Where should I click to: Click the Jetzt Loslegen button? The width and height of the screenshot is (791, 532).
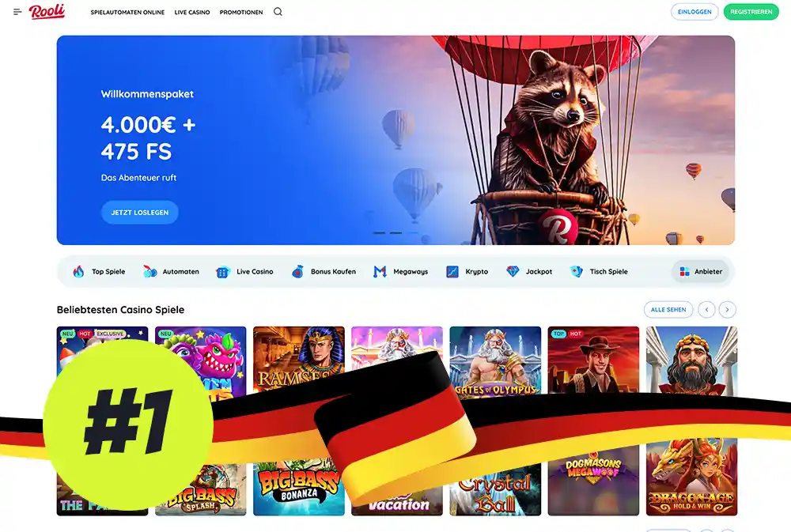[140, 213]
